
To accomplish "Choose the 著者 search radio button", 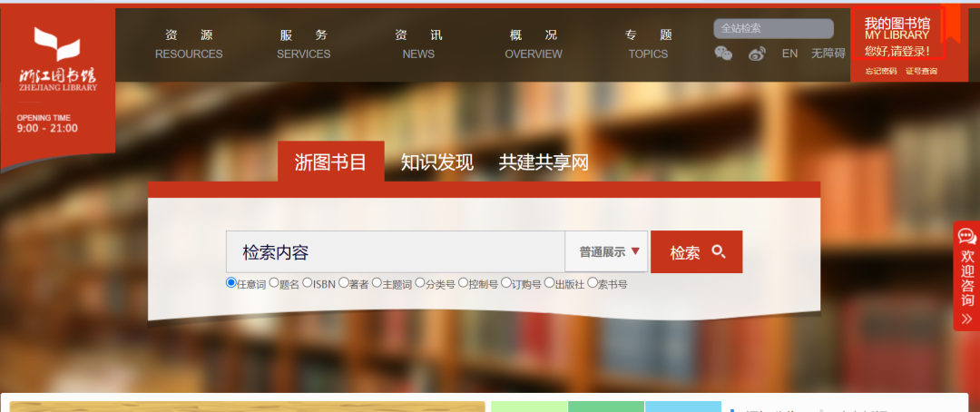I will pyautogui.click(x=344, y=283).
